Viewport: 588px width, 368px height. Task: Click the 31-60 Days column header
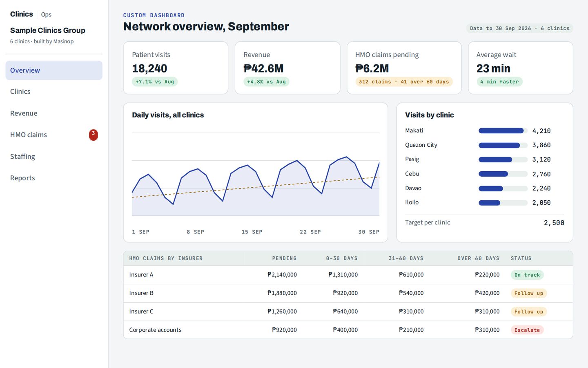coord(406,258)
